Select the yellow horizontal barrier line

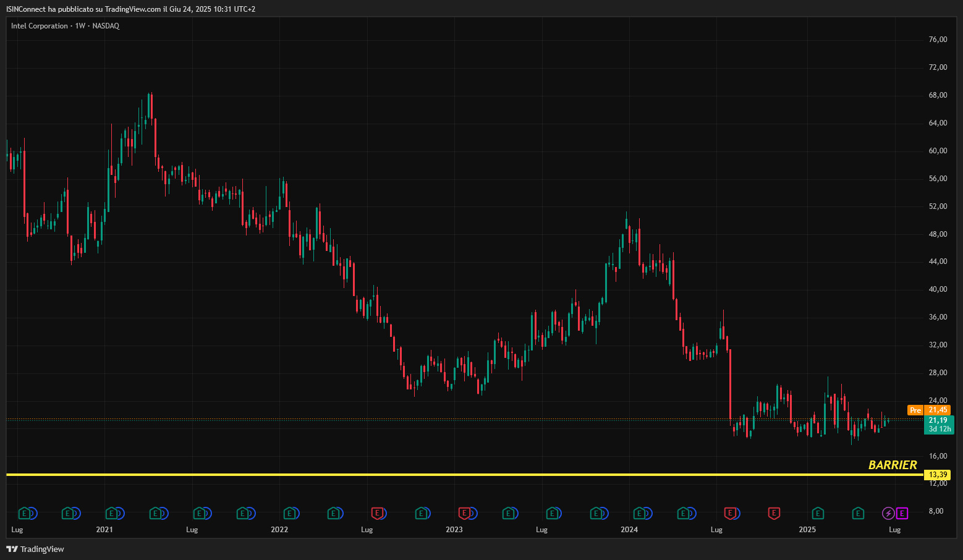tap(465, 475)
